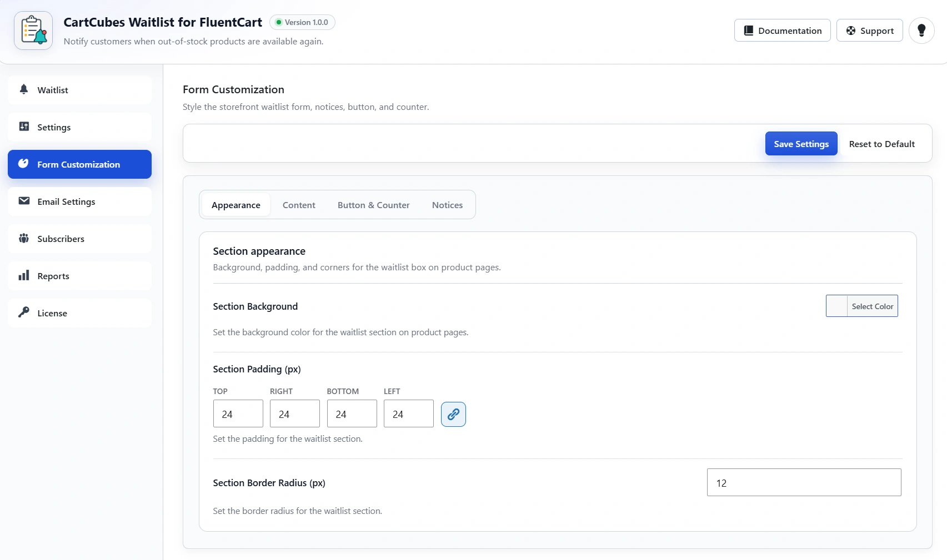Click the Select Color button
Viewport: 947px width, 560px height.
tap(873, 306)
